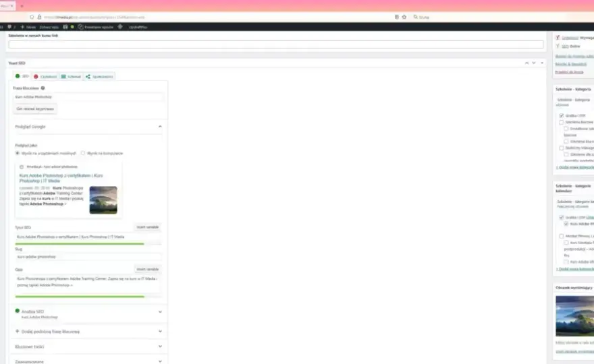Image resolution: width=594 pixels, height=364 pixels.
Task: Click the Yoast readability icon in publish box
Action: coord(558,38)
